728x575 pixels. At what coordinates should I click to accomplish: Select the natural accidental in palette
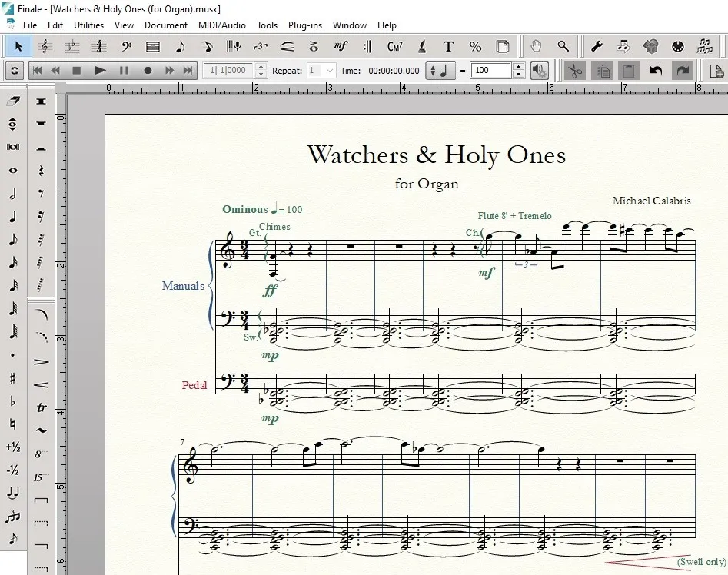pos(13,424)
